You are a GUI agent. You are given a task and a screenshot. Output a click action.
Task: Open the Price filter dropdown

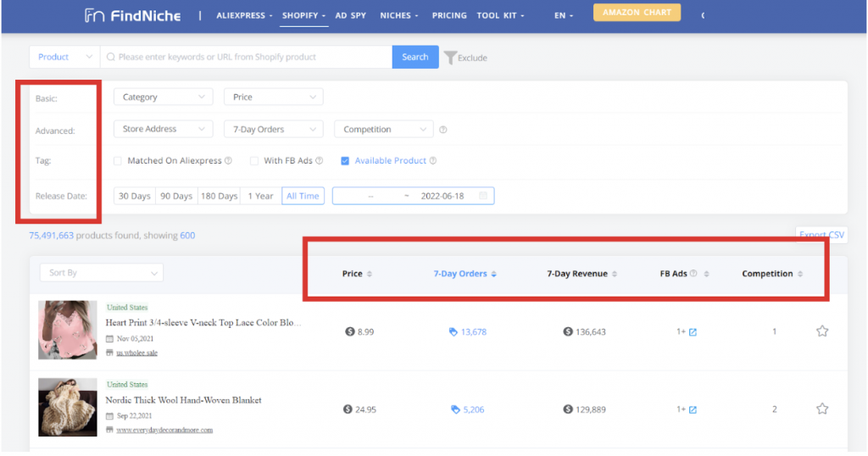tap(274, 97)
